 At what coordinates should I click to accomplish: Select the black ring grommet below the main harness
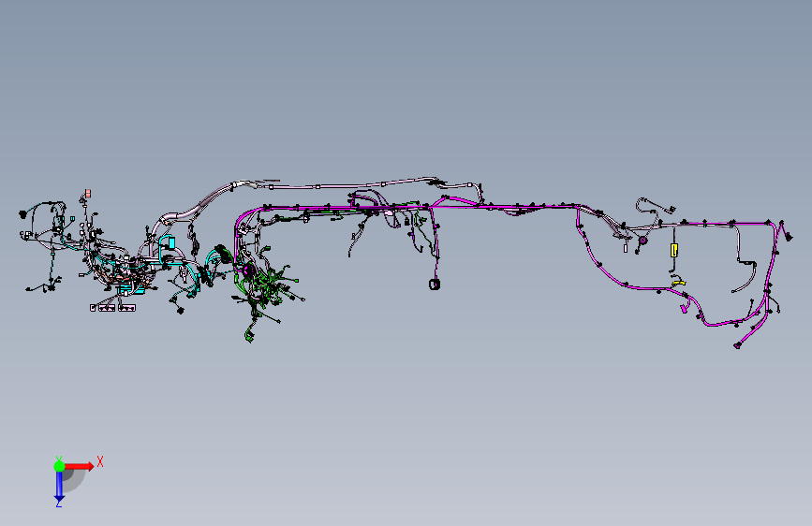click(435, 285)
